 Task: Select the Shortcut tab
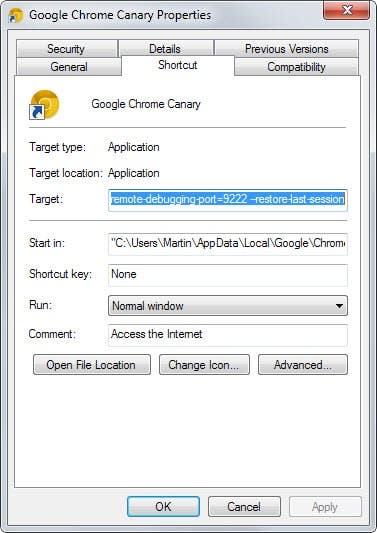178,65
